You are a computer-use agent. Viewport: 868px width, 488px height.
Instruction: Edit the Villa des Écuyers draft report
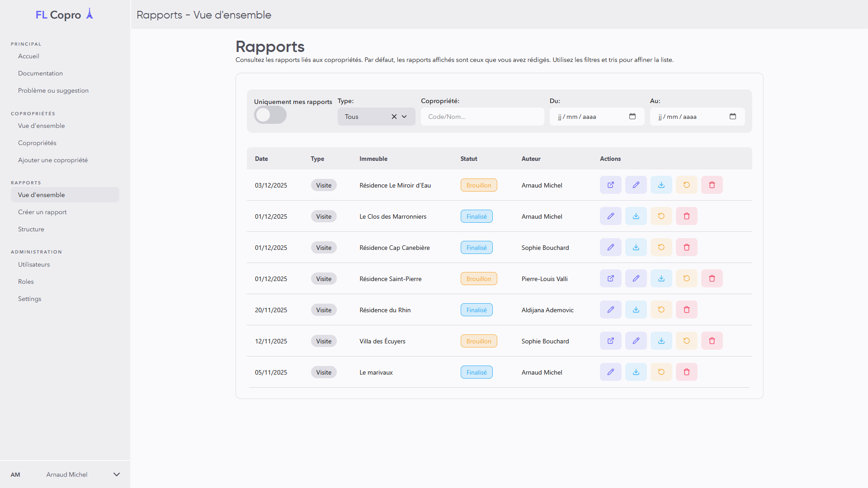click(636, 341)
